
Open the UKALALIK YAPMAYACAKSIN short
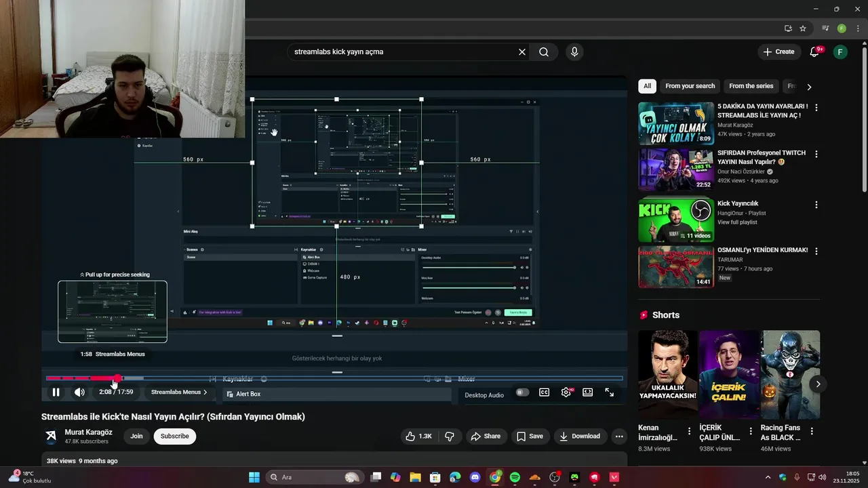click(667, 374)
